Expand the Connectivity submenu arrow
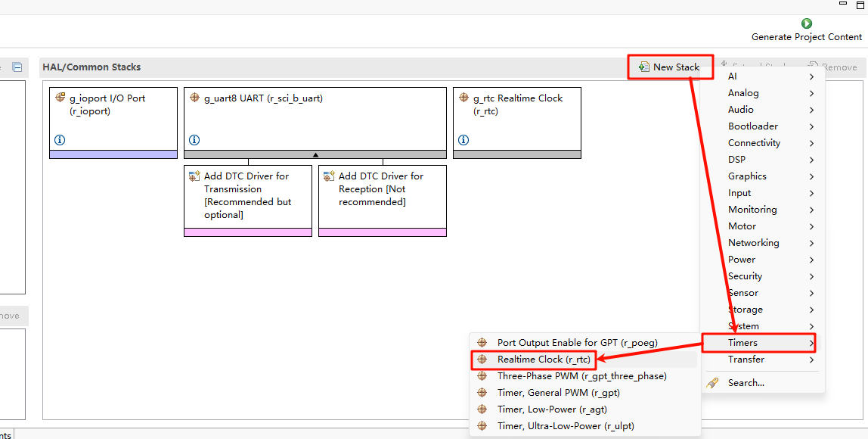The width and height of the screenshot is (868, 439). pyautogui.click(x=811, y=143)
